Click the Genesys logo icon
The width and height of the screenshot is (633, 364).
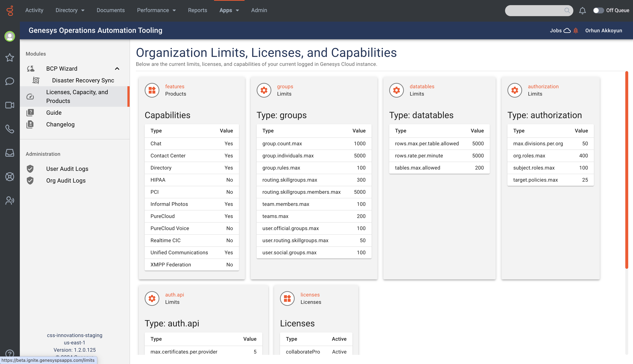10,10
